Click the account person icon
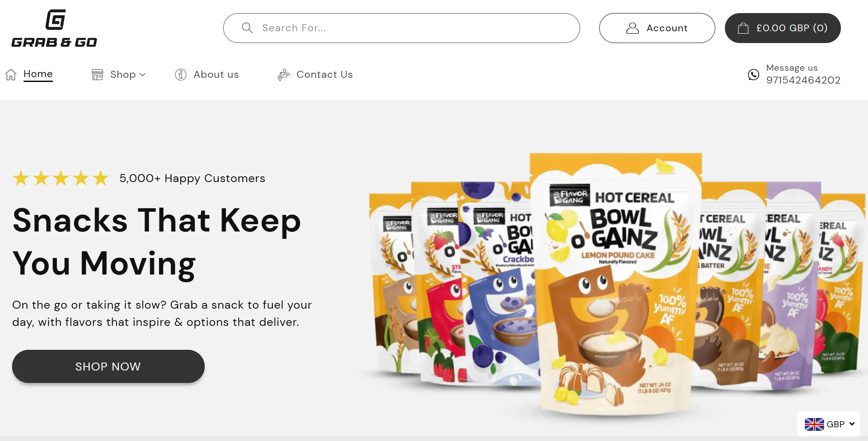This screenshot has width=868, height=441. 632,28
